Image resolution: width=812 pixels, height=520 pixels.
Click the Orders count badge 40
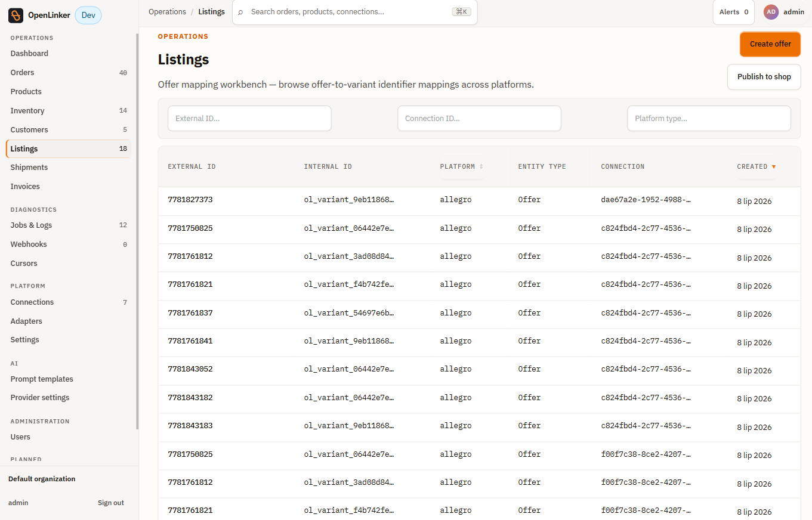pyautogui.click(x=123, y=73)
